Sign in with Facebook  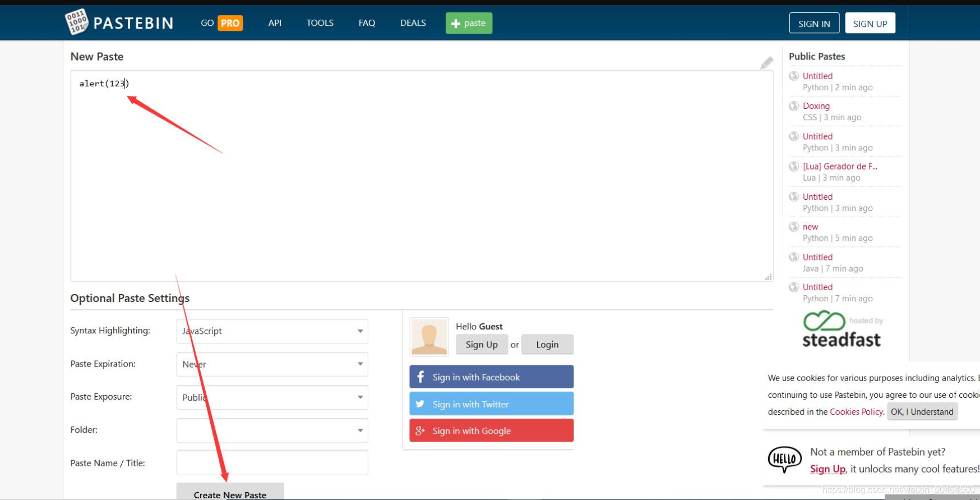(x=491, y=377)
